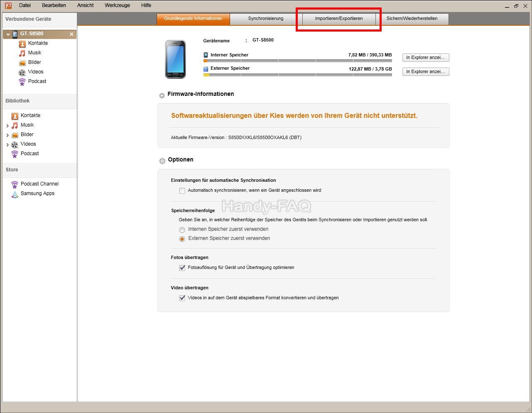The image size is (532, 413).
Task: Click '122,87 MB / 3,78 GB' storage value
Action: 370,69
